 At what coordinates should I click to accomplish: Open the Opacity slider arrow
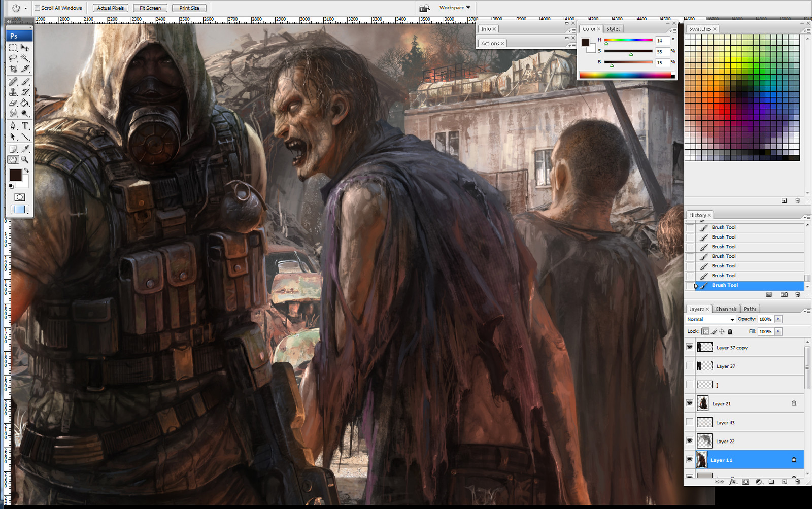(778, 319)
